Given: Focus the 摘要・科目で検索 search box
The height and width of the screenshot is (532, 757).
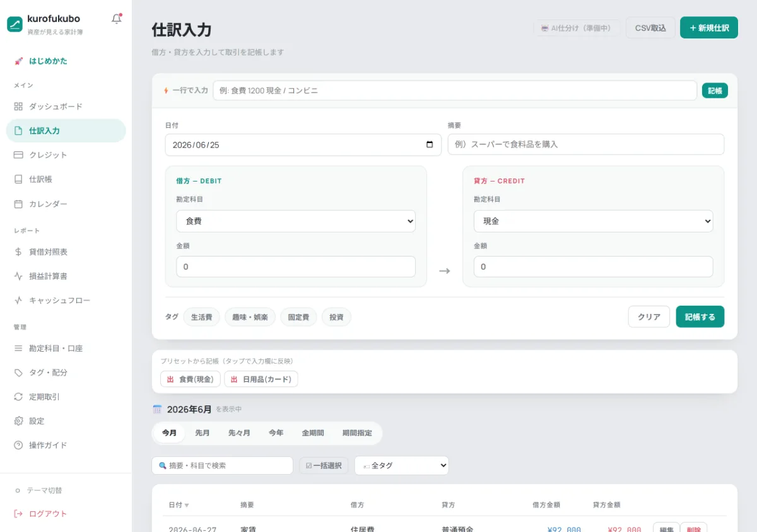Looking at the screenshot, I should (223, 465).
